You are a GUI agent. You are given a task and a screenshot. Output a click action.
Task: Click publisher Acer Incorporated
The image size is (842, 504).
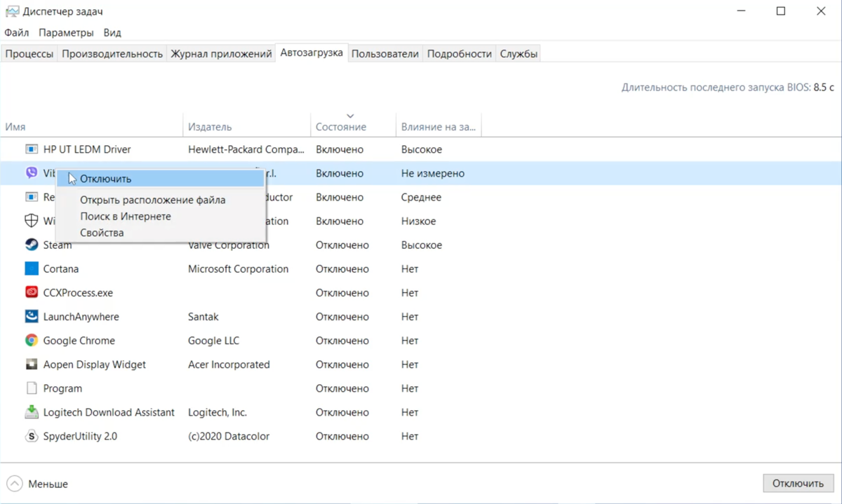pyautogui.click(x=229, y=365)
